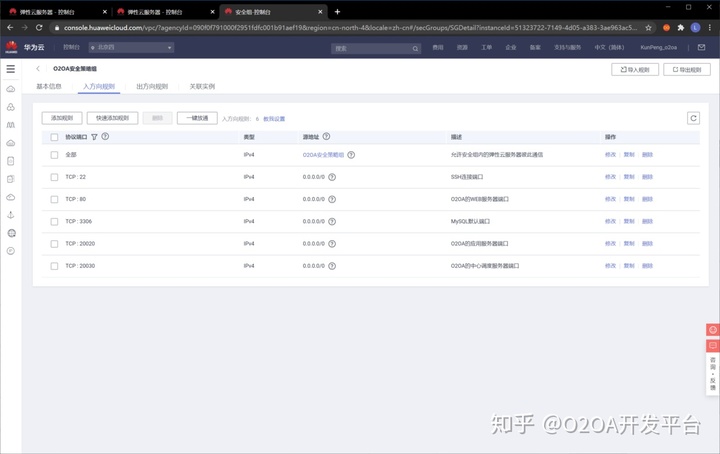Viewport: 720px width, 454px height.
Task: Click the filter funnel icon beside 协议端口
Action: 94,137
